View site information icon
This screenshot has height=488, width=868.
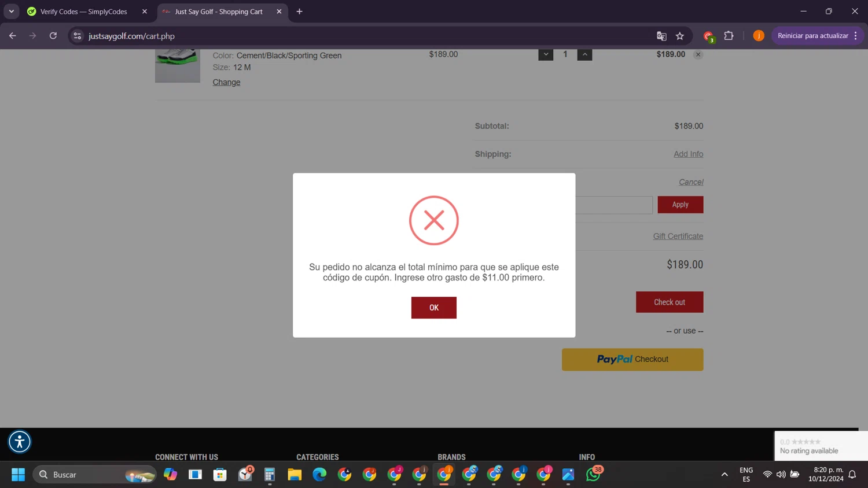(77, 36)
